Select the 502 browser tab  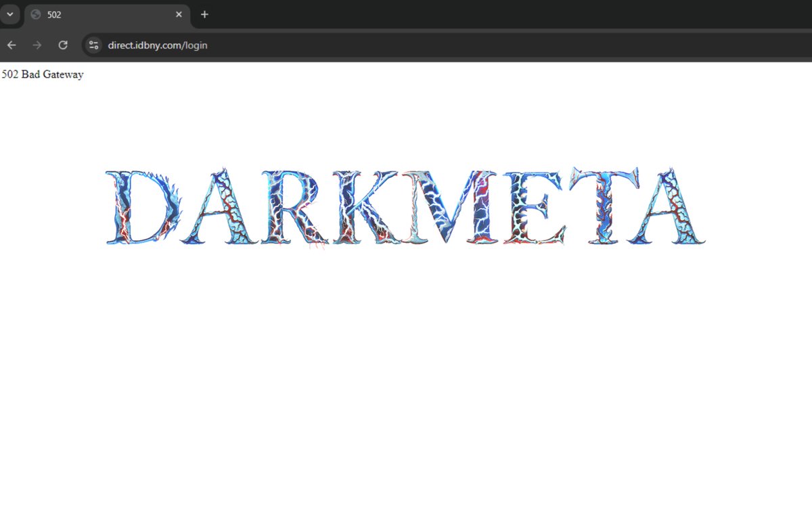click(108, 14)
